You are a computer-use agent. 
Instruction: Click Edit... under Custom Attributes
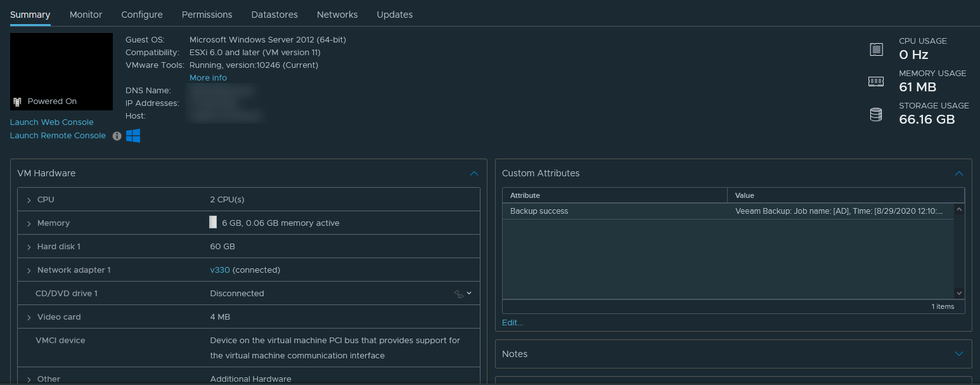coord(513,323)
